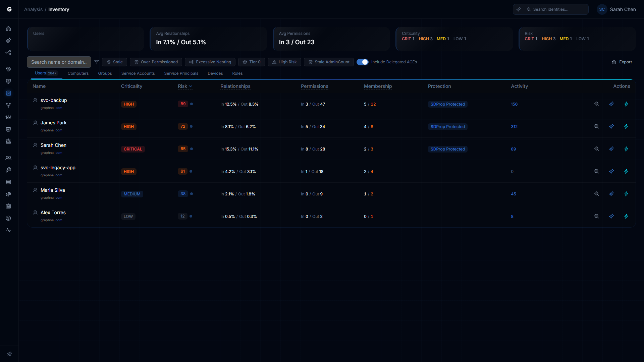This screenshot has height=362, width=644.
Task: Open the filter funnel next to search
Action: (x=97, y=62)
